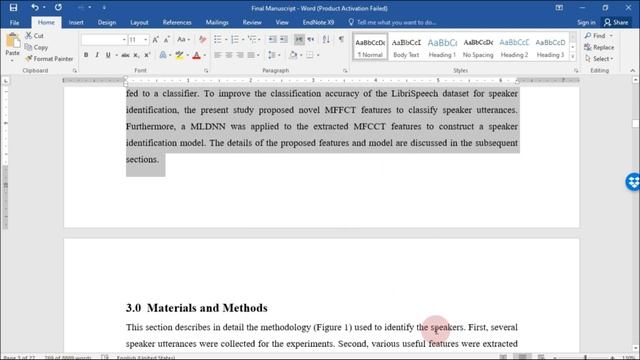The height and width of the screenshot is (360, 640).
Task: Toggle Bold formatting
Action: click(x=86, y=55)
